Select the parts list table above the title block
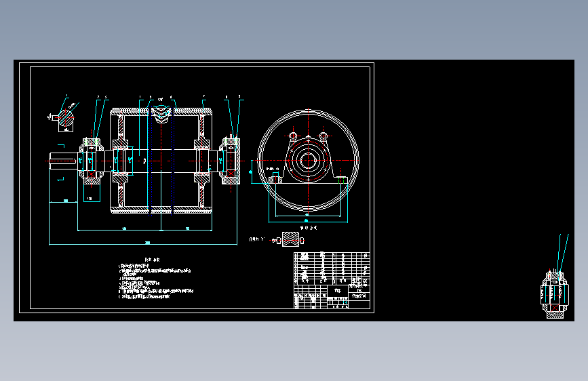Screen dimensions: 588x381 tap(332, 268)
